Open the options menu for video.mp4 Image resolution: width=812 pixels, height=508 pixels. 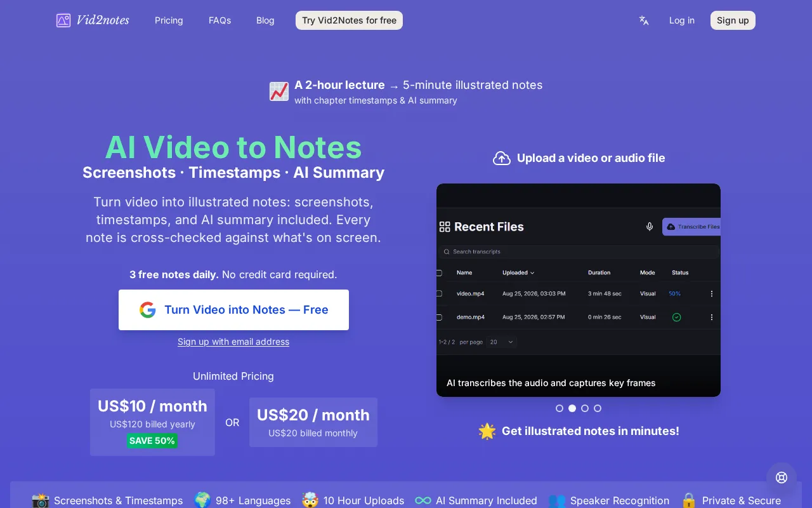(711, 294)
